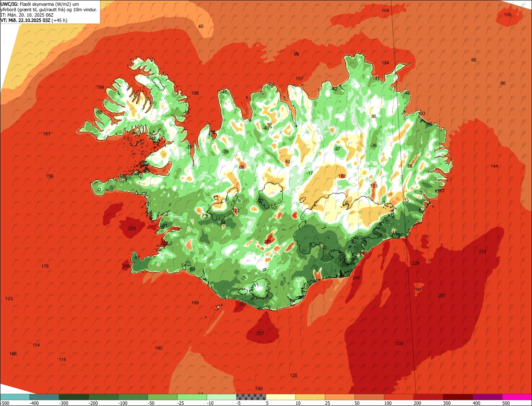Pick the legend swatch between 25 and 50
The height and width of the screenshot is (406, 532).
pyautogui.click(x=340, y=397)
